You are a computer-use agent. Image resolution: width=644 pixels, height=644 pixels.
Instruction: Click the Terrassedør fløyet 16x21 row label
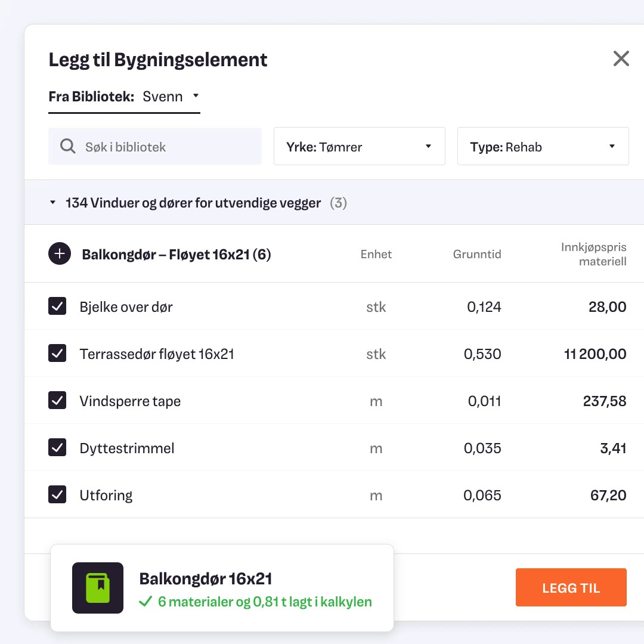click(157, 354)
